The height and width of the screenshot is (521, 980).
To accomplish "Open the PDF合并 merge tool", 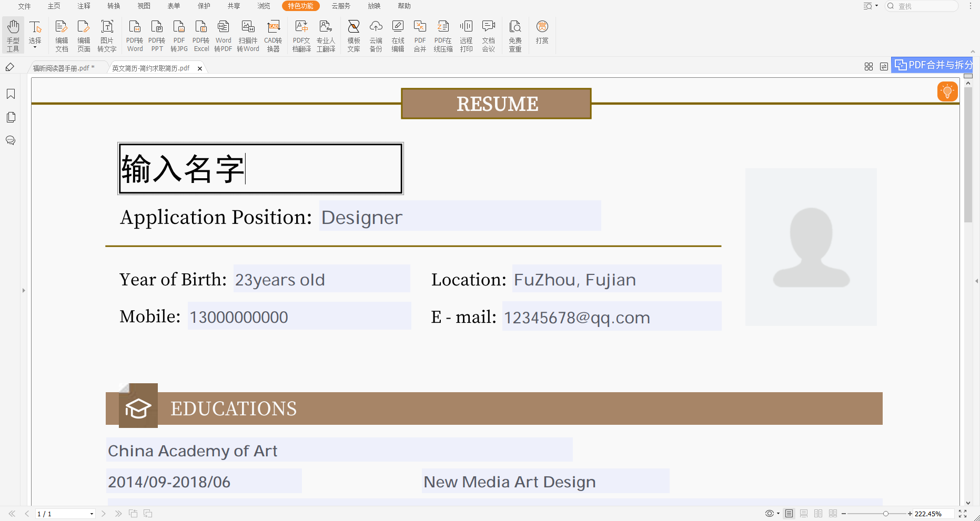I will [x=420, y=35].
